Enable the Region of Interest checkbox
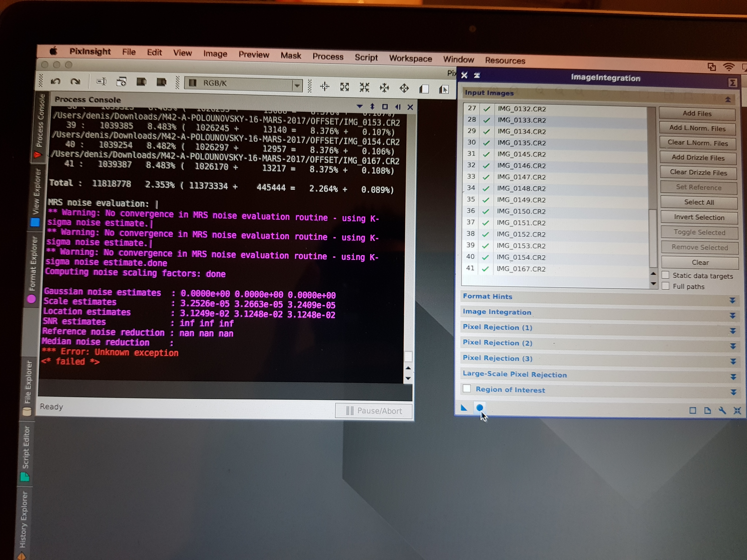 [x=467, y=389]
